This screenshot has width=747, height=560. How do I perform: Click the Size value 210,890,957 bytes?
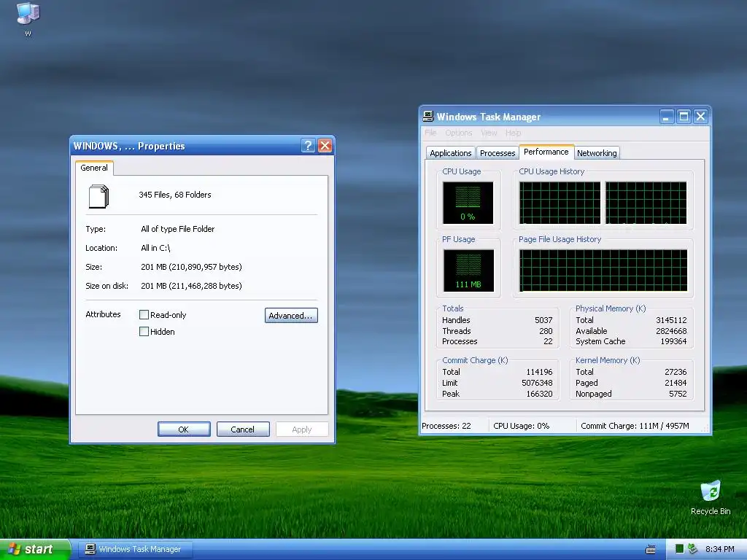pos(192,267)
